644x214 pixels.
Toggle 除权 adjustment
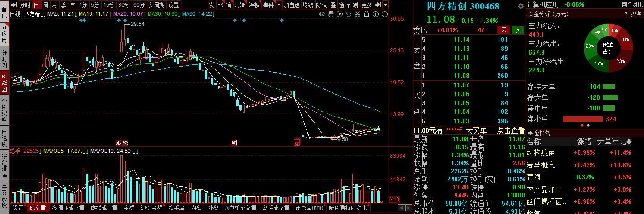pos(321,5)
